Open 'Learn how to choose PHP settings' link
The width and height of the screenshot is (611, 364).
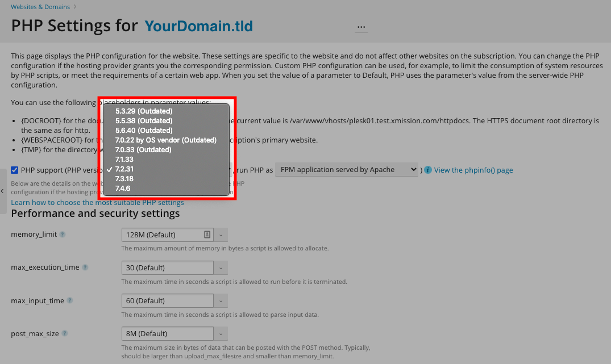[97, 202]
